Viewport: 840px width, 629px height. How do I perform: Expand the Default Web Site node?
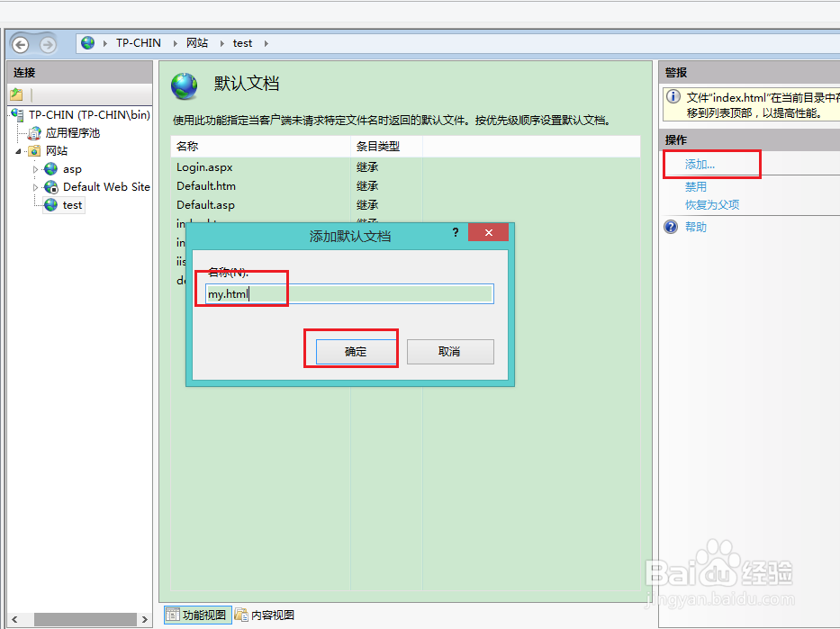pyautogui.click(x=34, y=186)
